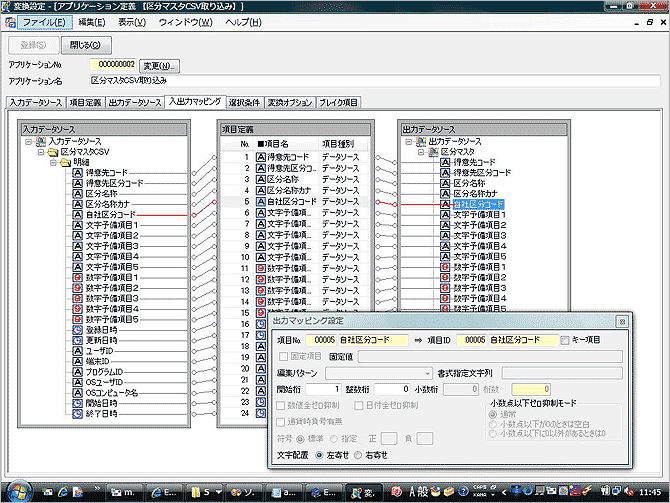
Task: Click the text icon of output 区分名称カナ
Action: click(445, 194)
